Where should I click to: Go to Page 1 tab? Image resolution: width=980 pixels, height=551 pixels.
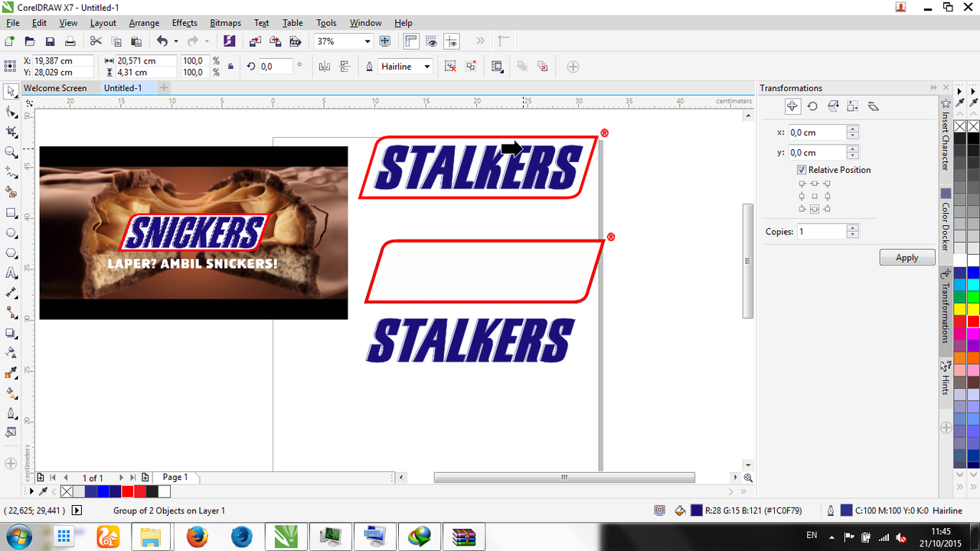point(175,477)
